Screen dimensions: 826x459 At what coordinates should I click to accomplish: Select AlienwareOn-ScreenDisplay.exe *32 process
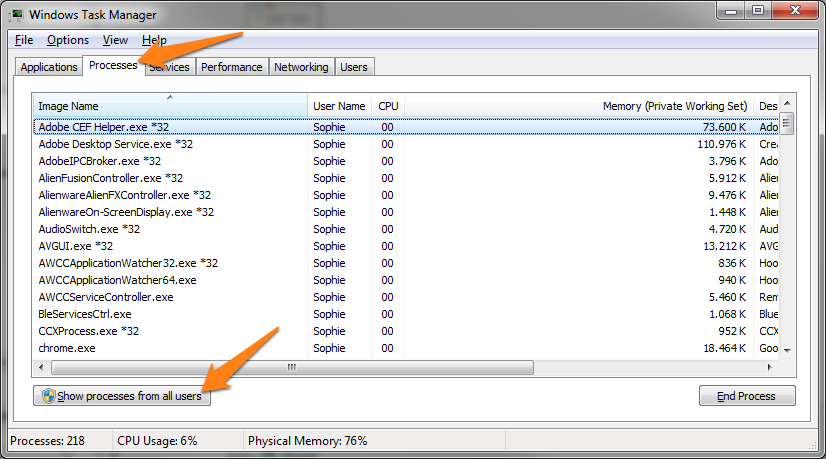[x=407, y=212]
